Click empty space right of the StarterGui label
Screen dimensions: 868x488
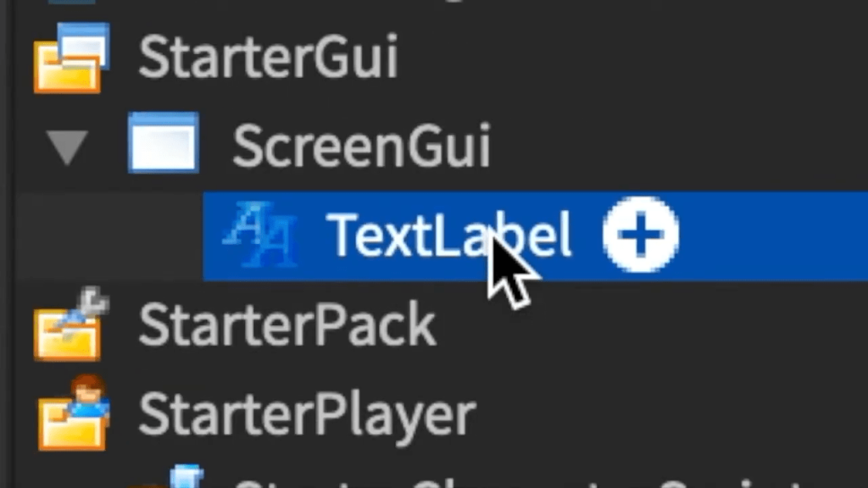coord(633,58)
